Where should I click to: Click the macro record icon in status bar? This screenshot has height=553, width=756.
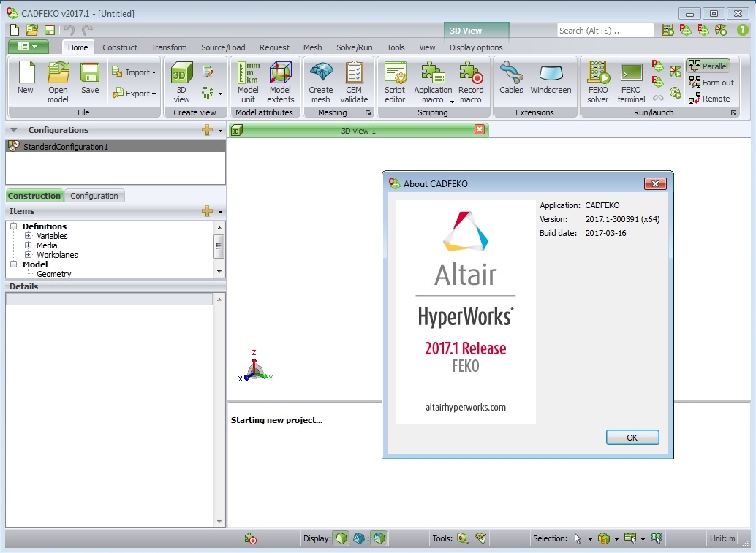250,538
